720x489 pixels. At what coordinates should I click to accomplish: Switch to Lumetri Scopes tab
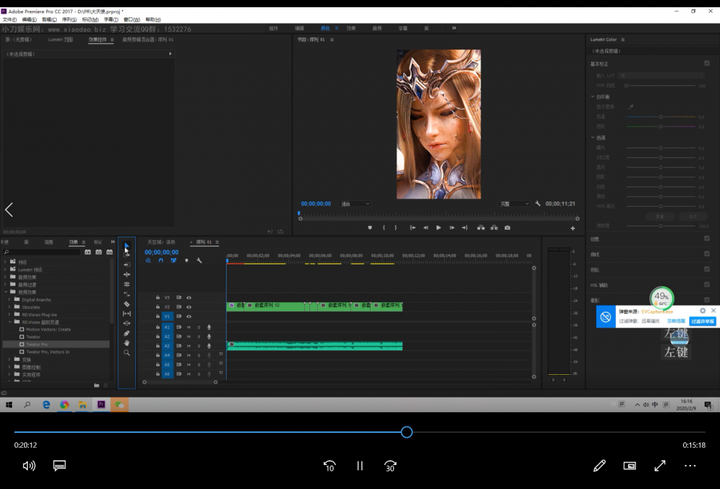pos(60,39)
